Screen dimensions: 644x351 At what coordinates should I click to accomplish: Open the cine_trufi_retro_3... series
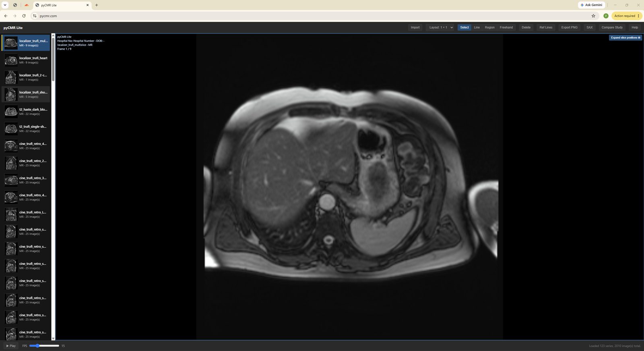(26, 180)
